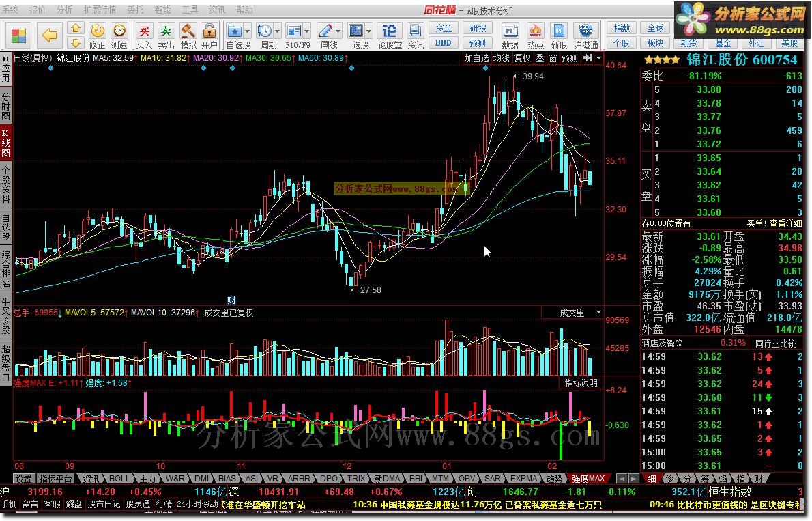Open dropdown arrow beside skip icon above chart
The height and width of the screenshot is (521, 812).
pos(598,58)
